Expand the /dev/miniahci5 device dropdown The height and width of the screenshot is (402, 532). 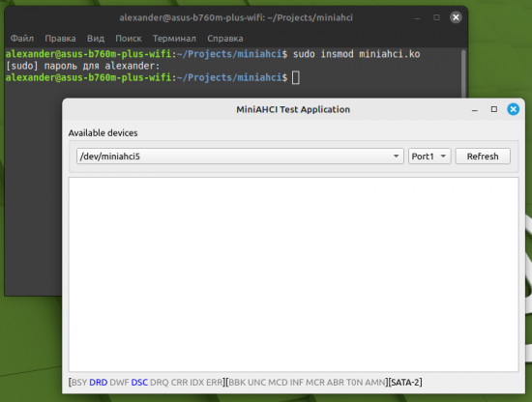[240, 157]
